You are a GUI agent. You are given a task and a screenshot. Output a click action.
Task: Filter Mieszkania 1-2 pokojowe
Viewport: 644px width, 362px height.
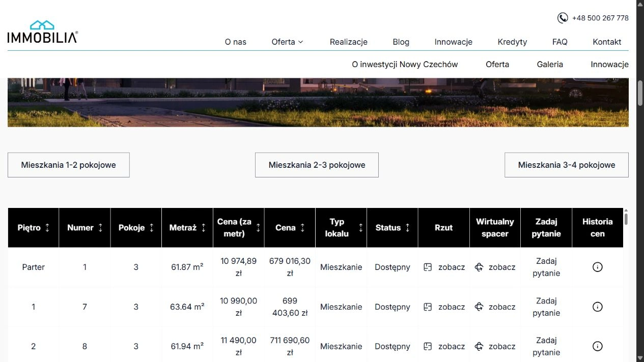[x=69, y=165]
